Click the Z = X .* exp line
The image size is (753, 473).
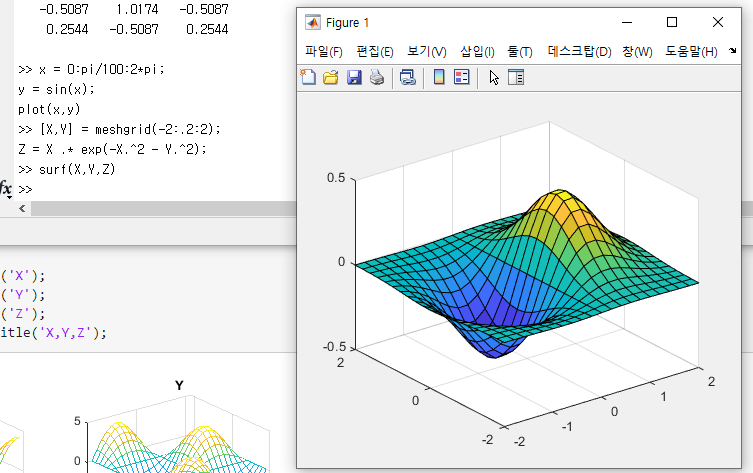[x=112, y=149]
